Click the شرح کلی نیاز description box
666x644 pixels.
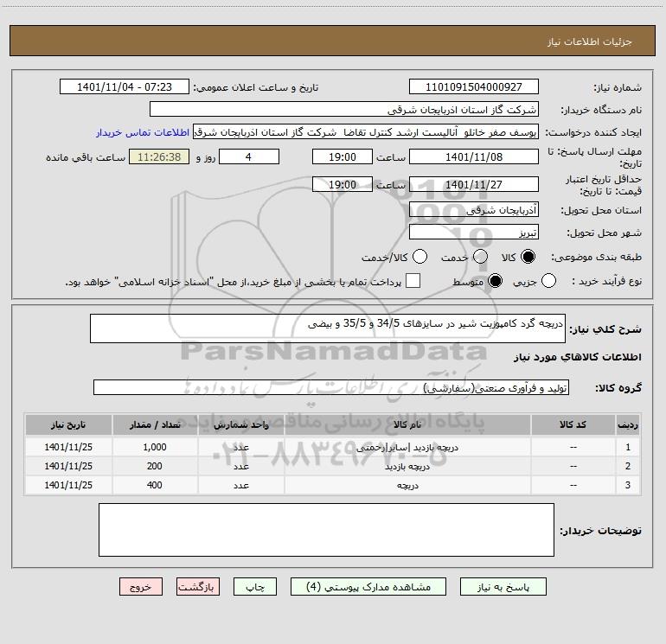[328, 328]
